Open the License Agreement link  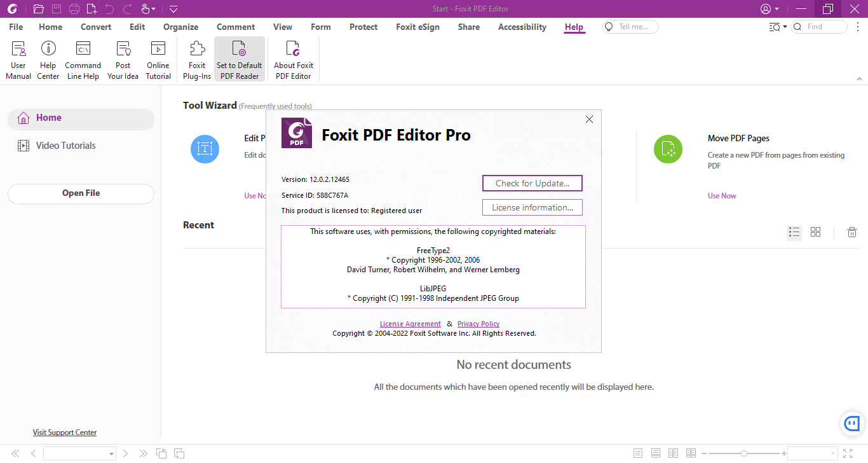point(410,324)
